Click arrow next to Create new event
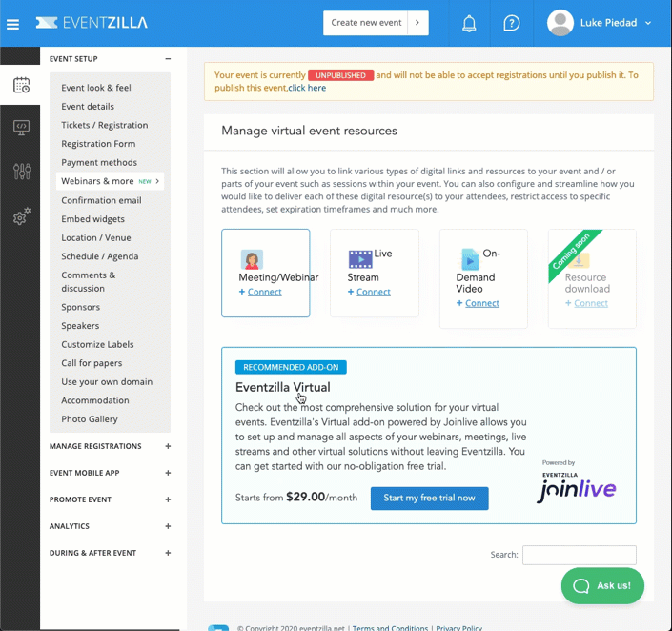The height and width of the screenshot is (631, 672). pos(417,23)
